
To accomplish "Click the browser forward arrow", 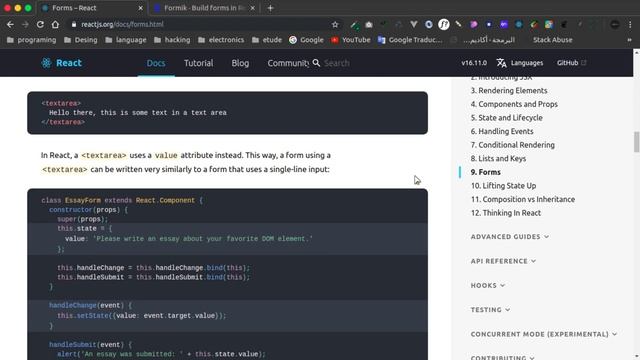I will [25, 24].
